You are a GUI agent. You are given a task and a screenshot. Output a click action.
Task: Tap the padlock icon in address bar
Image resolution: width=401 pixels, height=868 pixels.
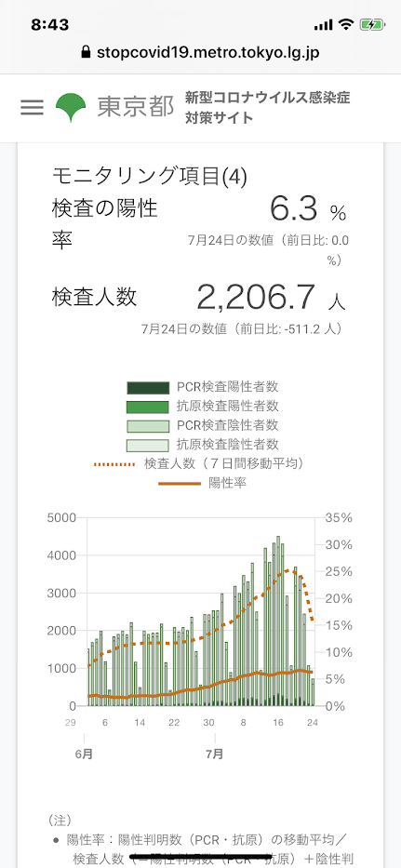coord(86,53)
